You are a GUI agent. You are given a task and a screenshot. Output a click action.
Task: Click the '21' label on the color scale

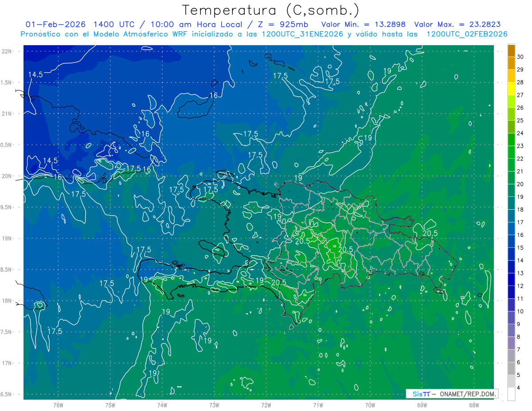point(520,172)
